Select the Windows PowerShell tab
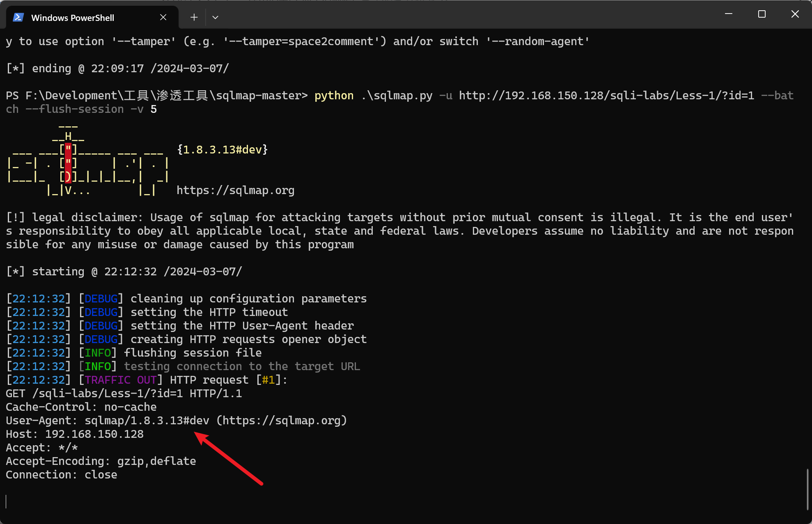This screenshot has height=524, width=812. pyautogui.click(x=92, y=17)
